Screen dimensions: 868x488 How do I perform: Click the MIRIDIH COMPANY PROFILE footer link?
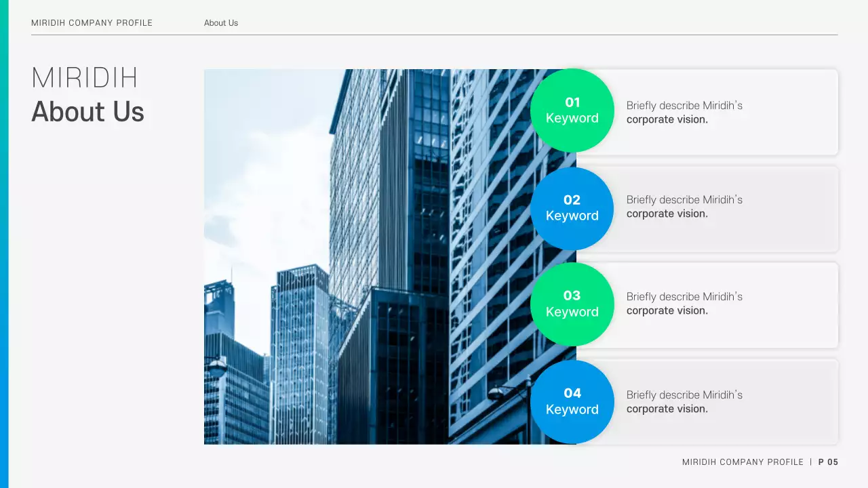[x=743, y=462]
